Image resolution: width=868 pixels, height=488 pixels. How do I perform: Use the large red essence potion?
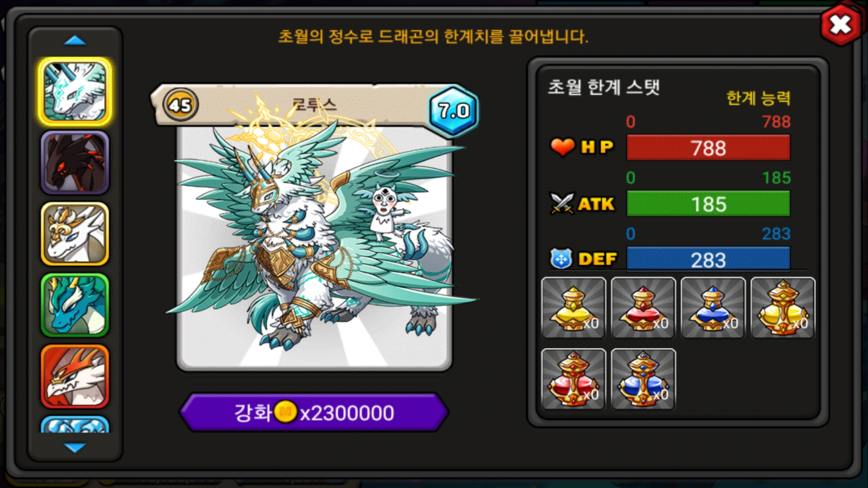(573, 379)
